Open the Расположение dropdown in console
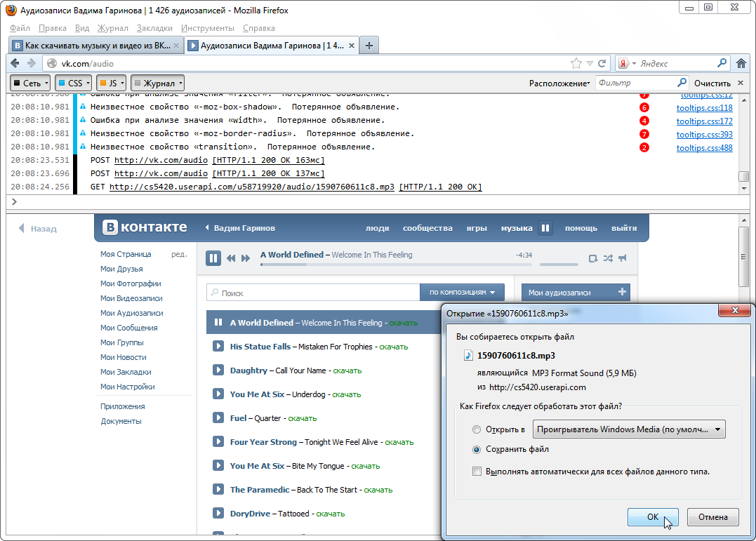The image size is (756, 541). tap(559, 84)
